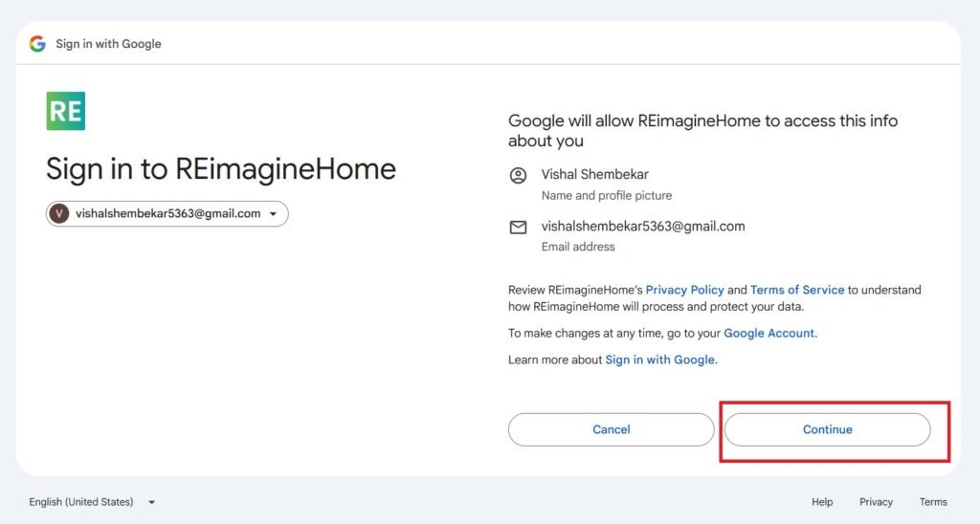Click the email vishalshembekar5363@gmail.com in info list
This screenshot has height=524, width=980.
[x=643, y=226]
